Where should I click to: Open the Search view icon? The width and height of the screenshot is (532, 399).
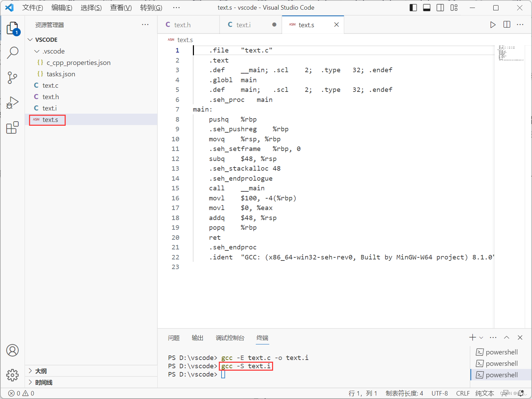(x=13, y=53)
